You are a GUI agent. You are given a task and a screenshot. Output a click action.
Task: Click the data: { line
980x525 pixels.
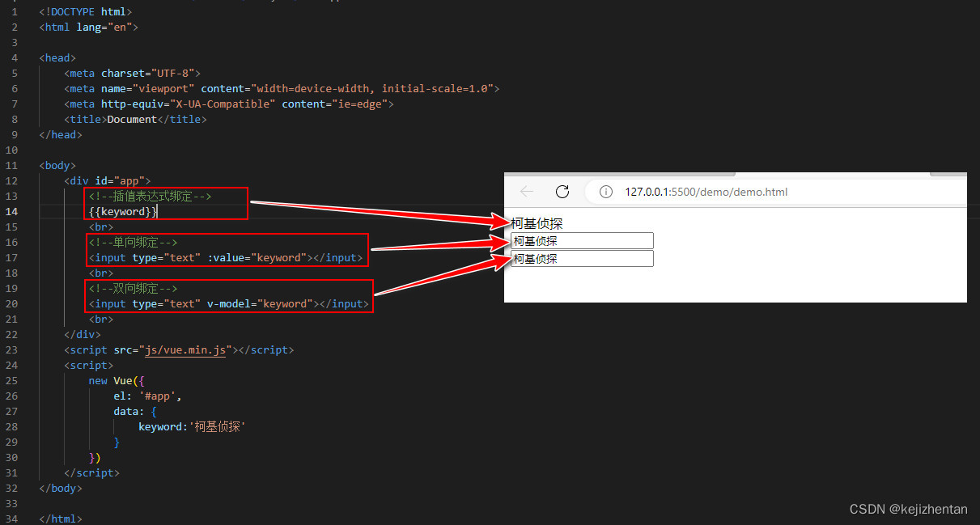135,411
